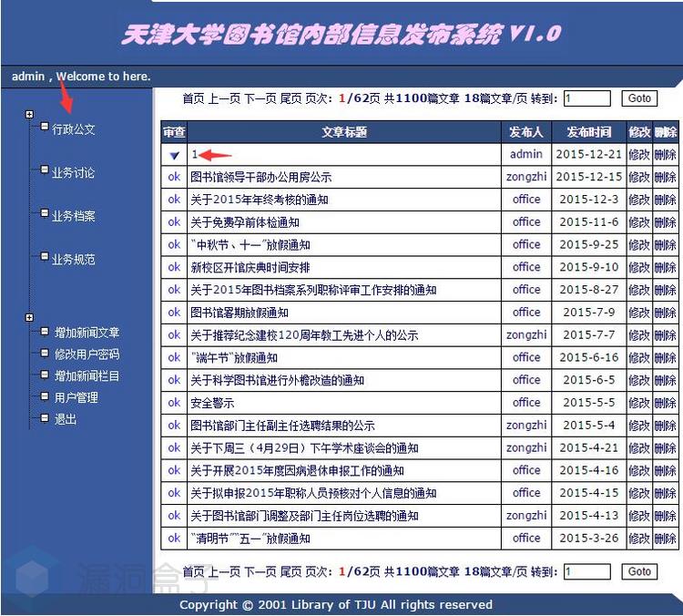This screenshot has width=683, height=616.
Task: Collapse the tree node above 行政公文
Action: pos(30,115)
